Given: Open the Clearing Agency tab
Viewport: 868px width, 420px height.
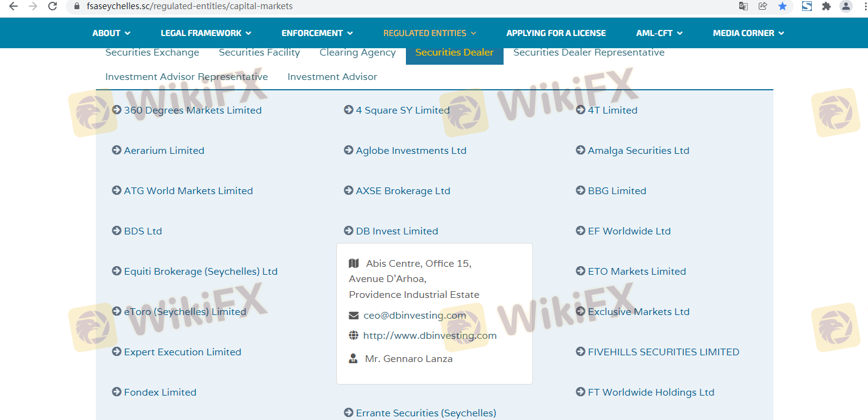Looking at the screenshot, I should point(358,52).
